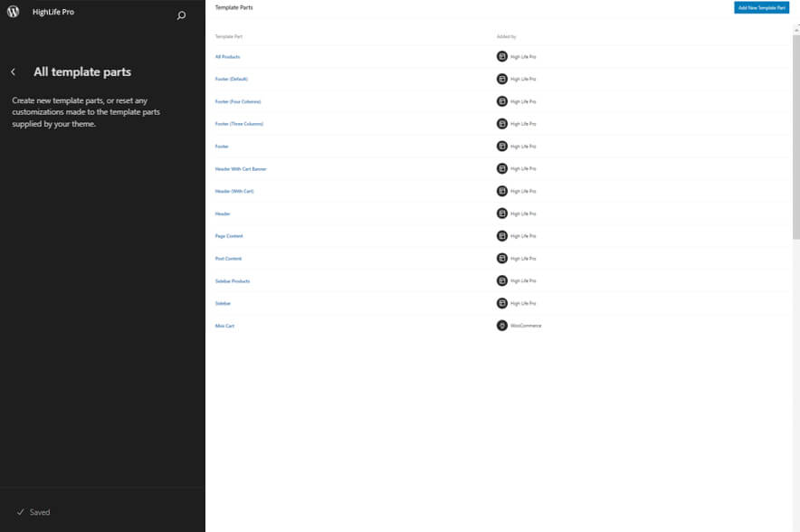Open the All Products template part
Viewport: 800px width, 532px height.
click(227, 57)
